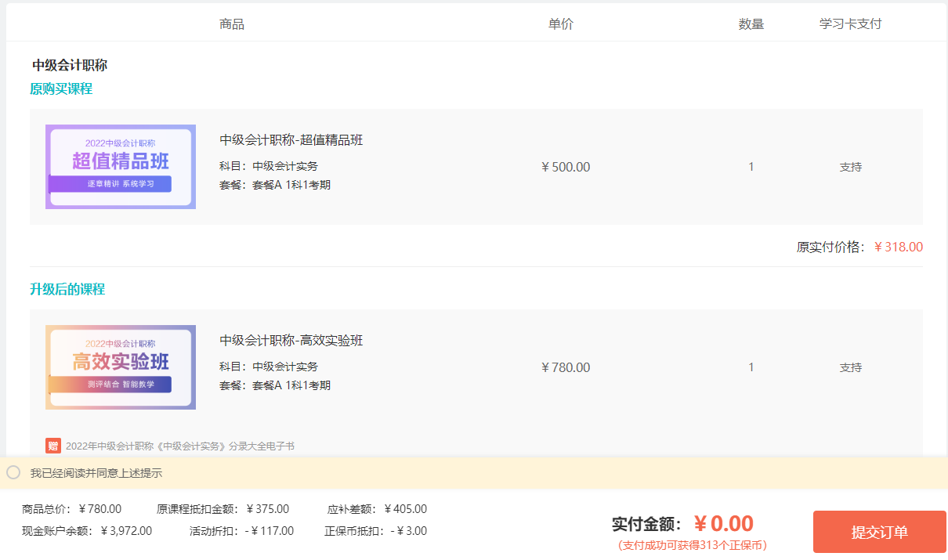Click the 活动折扣 -¥117.00 amount
948x560 pixels.
(269, 531)
